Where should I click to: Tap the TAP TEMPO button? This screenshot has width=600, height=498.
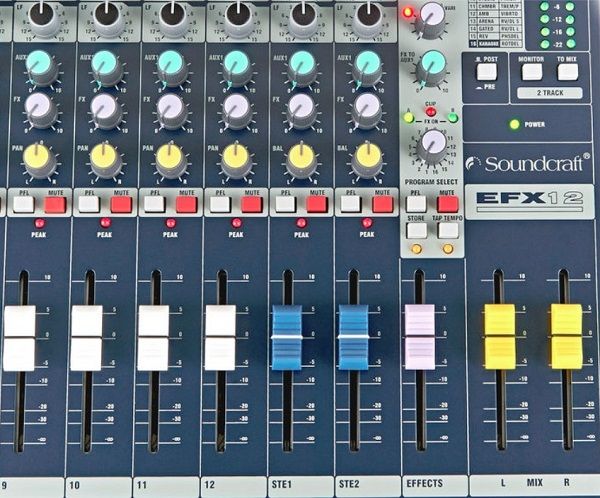(x=448, y=230)
